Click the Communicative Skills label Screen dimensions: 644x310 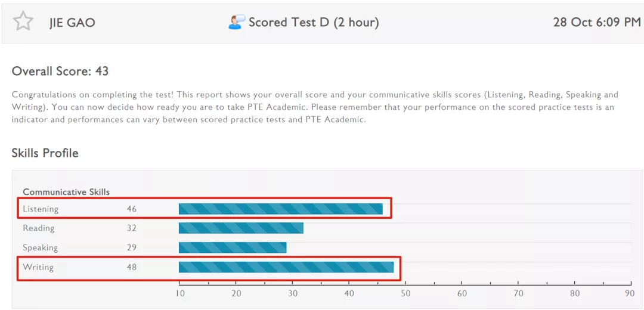point(66,192)
